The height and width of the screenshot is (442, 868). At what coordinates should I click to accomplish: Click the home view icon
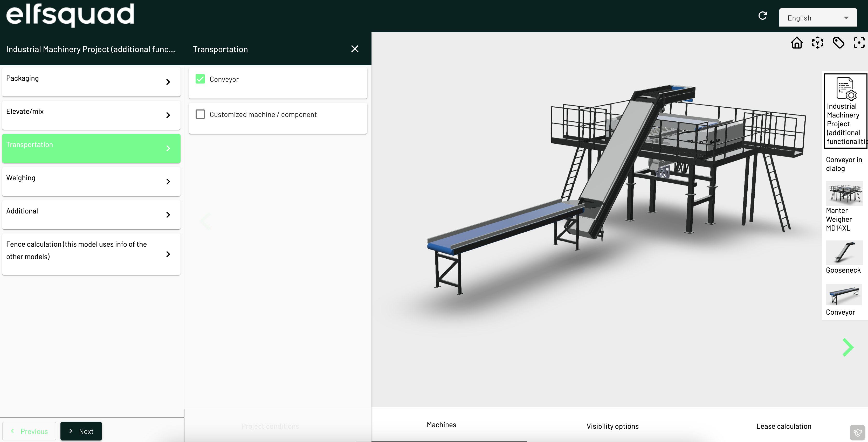click(x=797, y=43)
